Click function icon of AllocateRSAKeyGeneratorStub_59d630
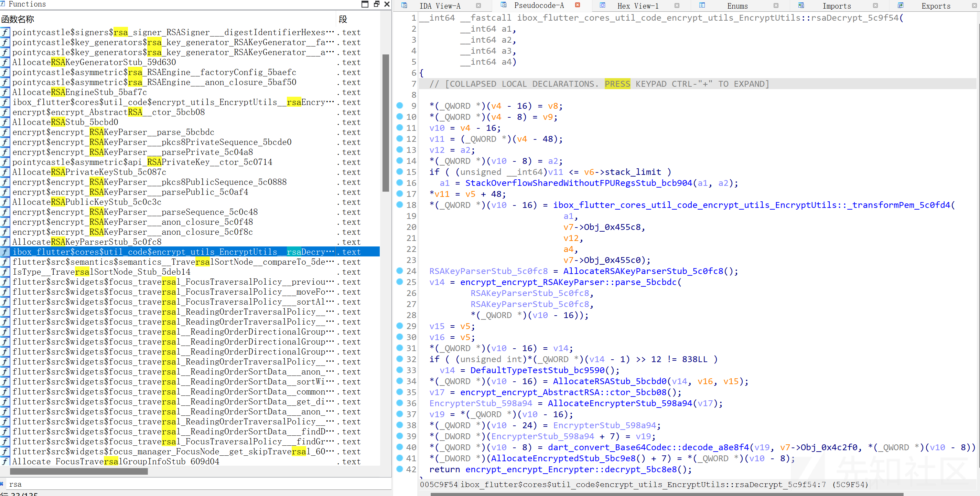The image size is (980, 496). 5,62
